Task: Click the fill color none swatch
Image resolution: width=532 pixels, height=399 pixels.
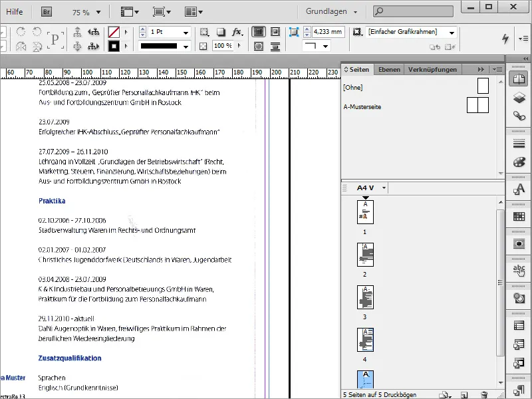Action: [114, 32]
